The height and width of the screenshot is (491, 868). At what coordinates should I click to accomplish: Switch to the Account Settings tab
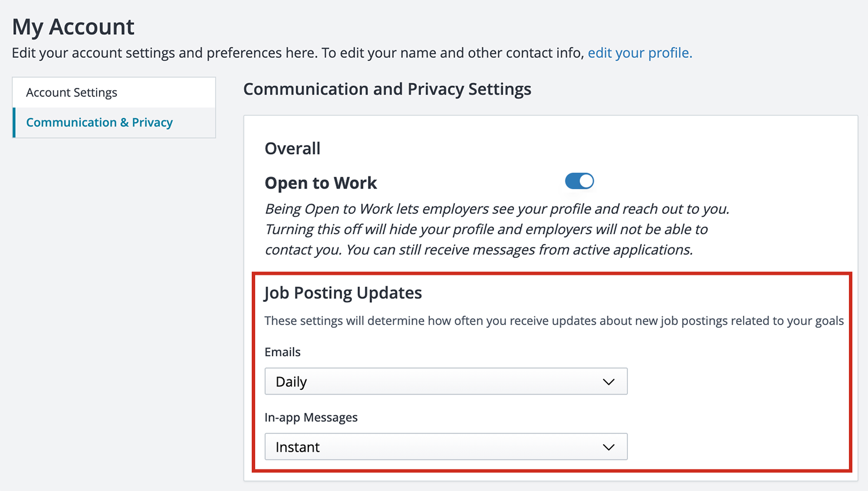click(x=71, y=92)
